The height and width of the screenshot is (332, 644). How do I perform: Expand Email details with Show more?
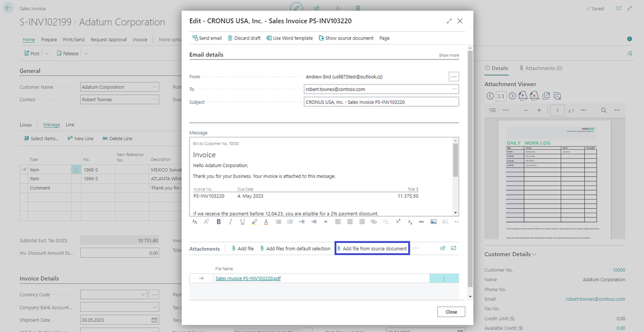pyautogui.click(x=448, y=55)
